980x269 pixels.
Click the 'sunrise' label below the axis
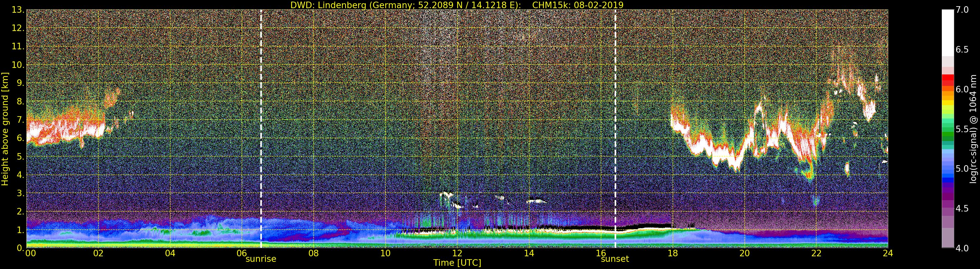tap(261, 259)
